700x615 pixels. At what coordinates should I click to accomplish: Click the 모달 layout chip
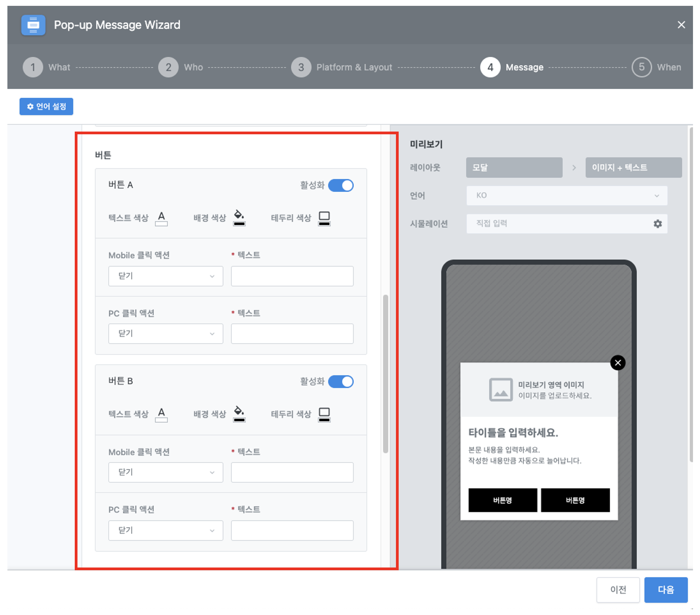514,167
